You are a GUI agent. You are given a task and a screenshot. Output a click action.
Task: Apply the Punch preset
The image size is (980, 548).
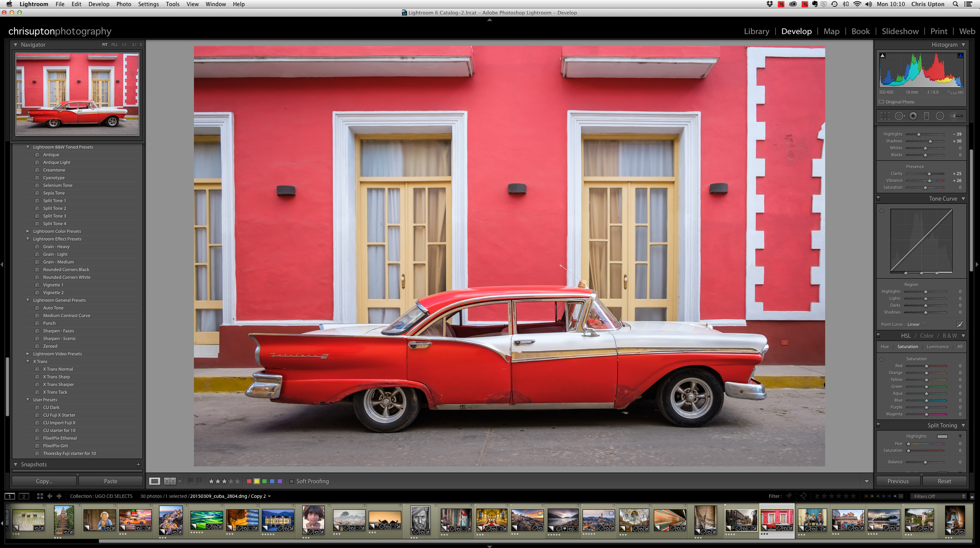[49, 323]
